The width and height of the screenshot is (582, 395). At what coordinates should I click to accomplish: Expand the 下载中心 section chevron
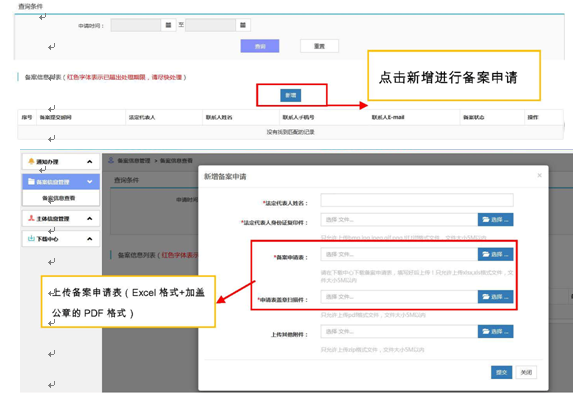point(89,239)
